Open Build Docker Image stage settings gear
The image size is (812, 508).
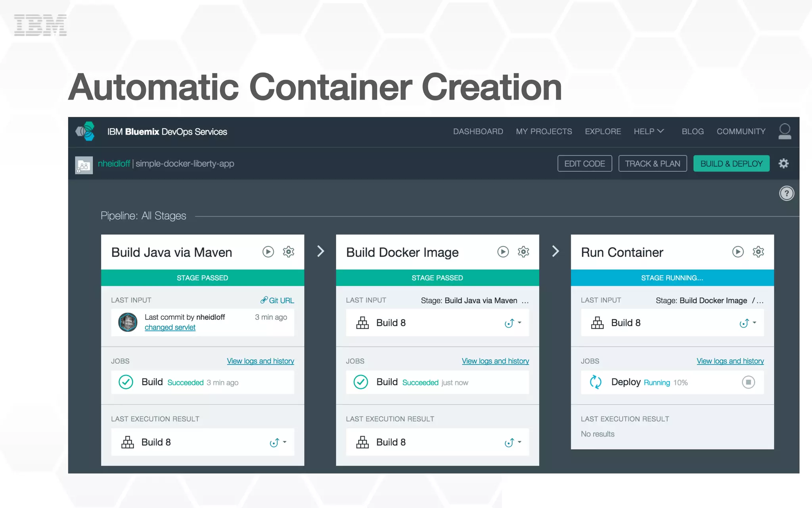click(x=523, y=252)
